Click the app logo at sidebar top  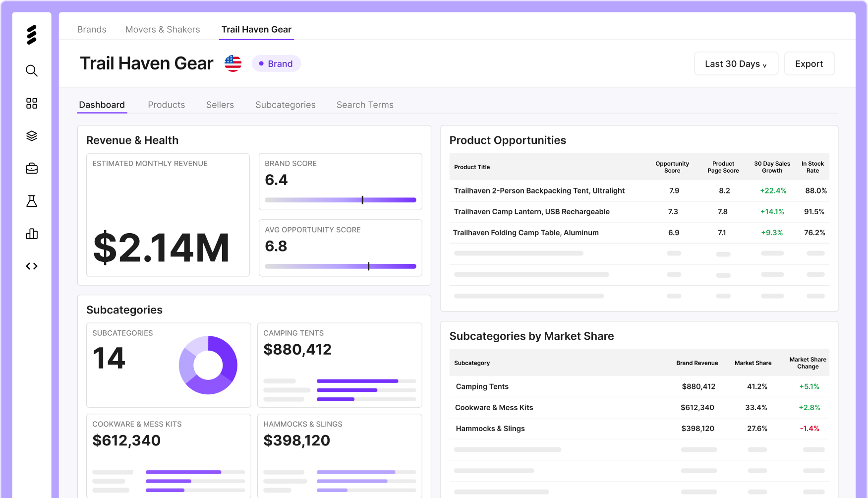tap(32, 35)
